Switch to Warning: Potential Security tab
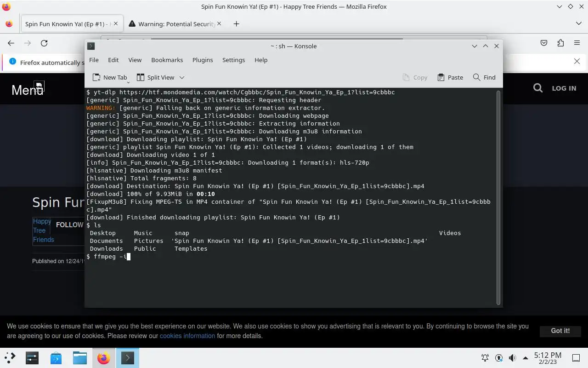Screen dimensions: 588x368 tap(176, 24)
